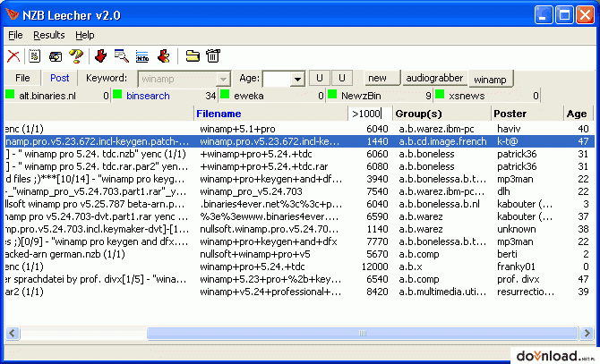
Task: Select the row 'winamp+5.23+pro+%2b+key…'
Action: 300,279
